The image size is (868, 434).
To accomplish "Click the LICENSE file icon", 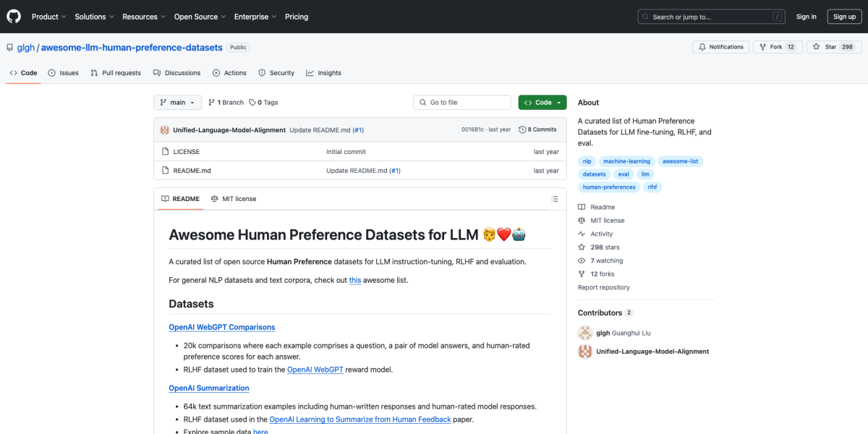I will 166,151.
